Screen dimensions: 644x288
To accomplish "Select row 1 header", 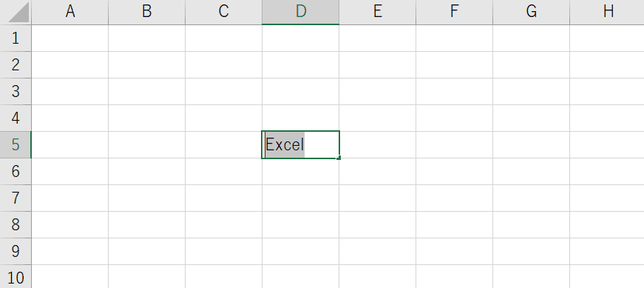I will coord(16,38).
